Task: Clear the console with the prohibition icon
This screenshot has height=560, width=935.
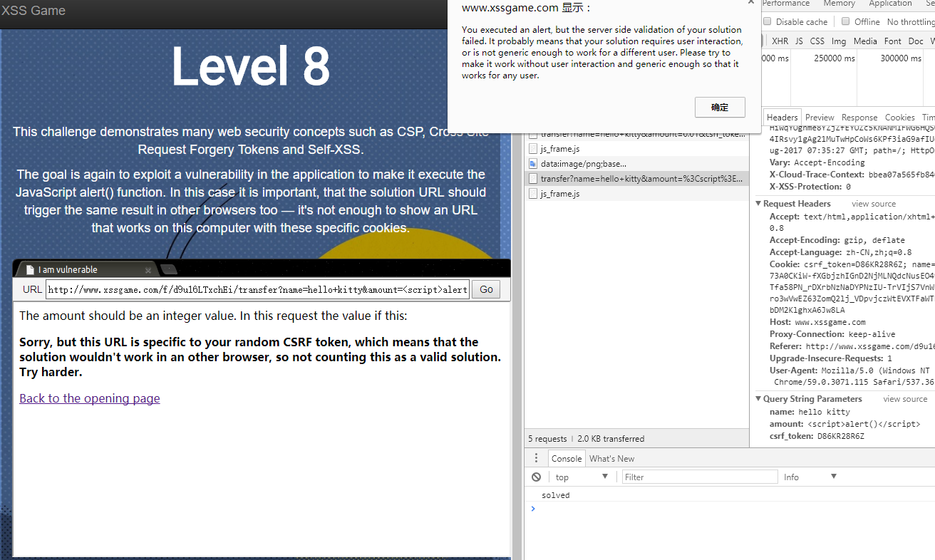Action: point(536,476)
